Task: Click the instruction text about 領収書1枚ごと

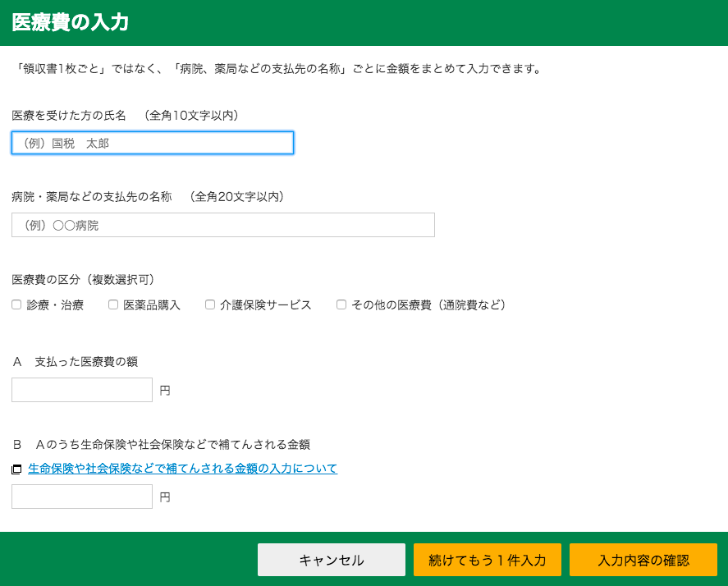Action: (x=277, y=69)
